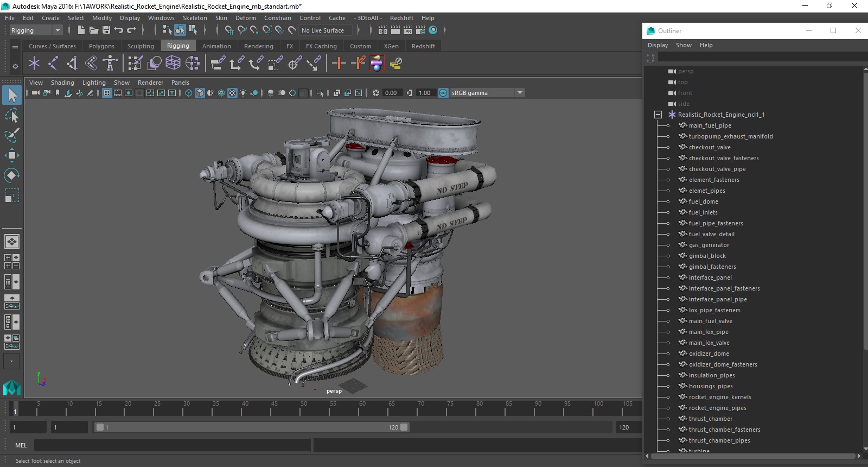Viewport: 868px width, 467px height.
Task: Activate the Paint Selection tool
Action: tap(12, 135)
